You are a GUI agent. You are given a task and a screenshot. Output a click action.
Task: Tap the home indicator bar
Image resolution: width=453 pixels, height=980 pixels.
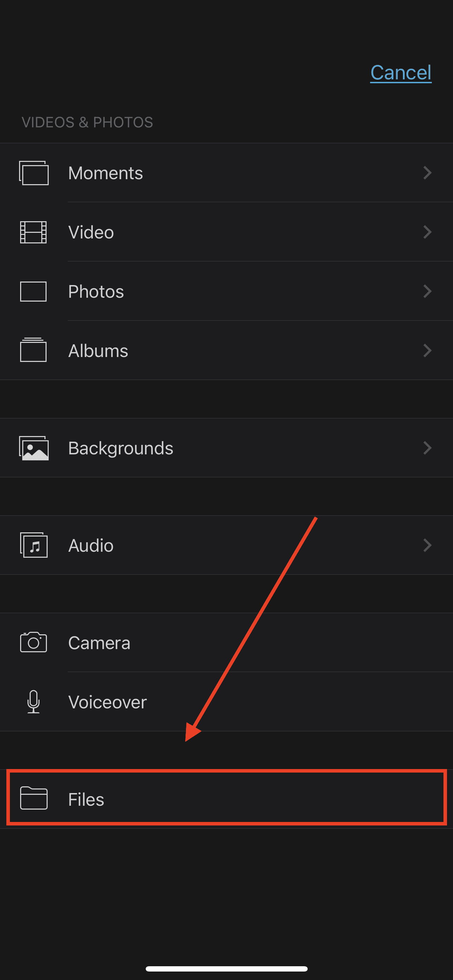click(x=226, y=969)
